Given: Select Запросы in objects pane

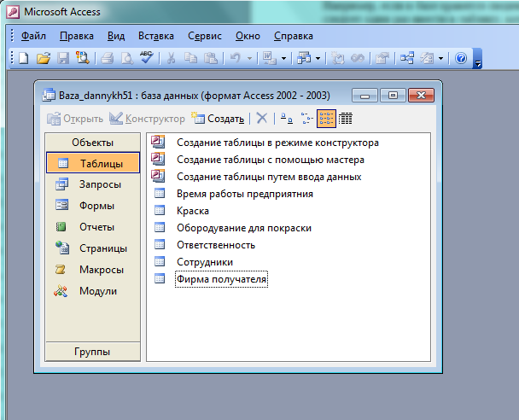Looking at the screenshot, I should tap(93, 184).
